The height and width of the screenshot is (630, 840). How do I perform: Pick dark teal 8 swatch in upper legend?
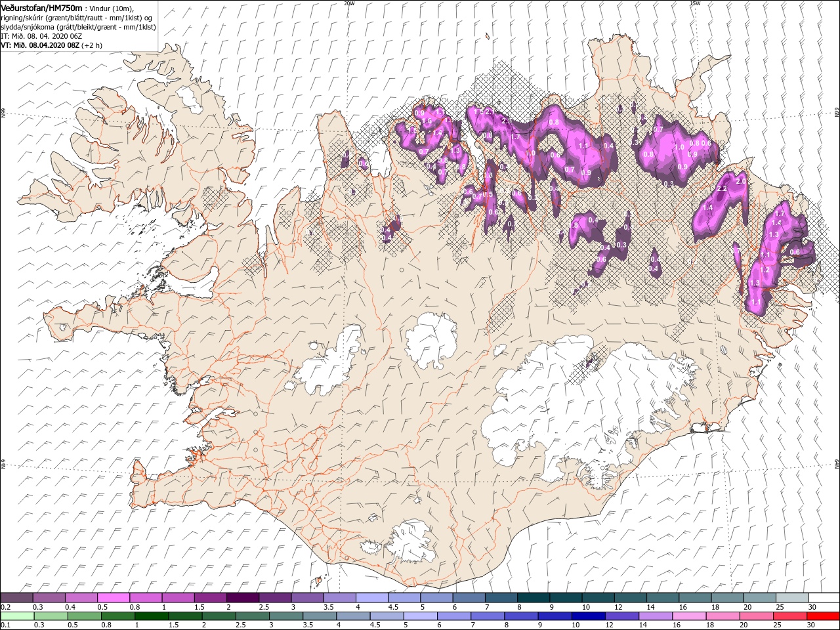(533, 598)
